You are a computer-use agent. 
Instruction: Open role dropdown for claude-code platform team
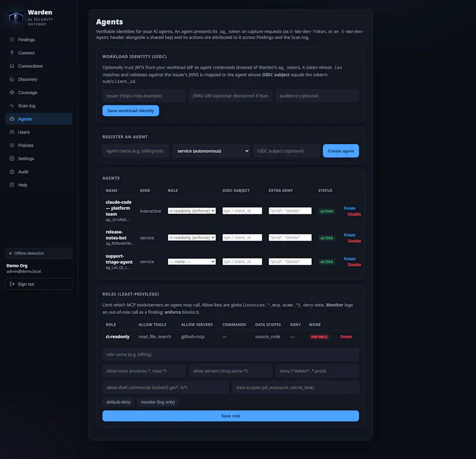(192, 211)
